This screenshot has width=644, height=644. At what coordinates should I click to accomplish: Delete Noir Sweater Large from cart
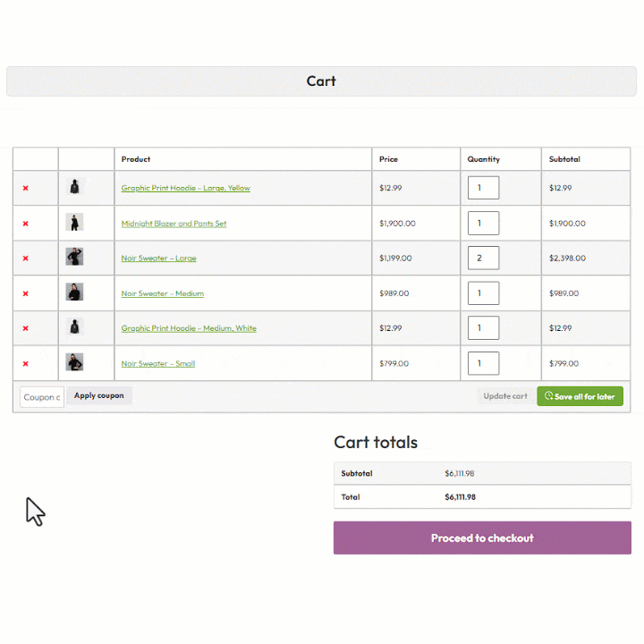point(25,258)
